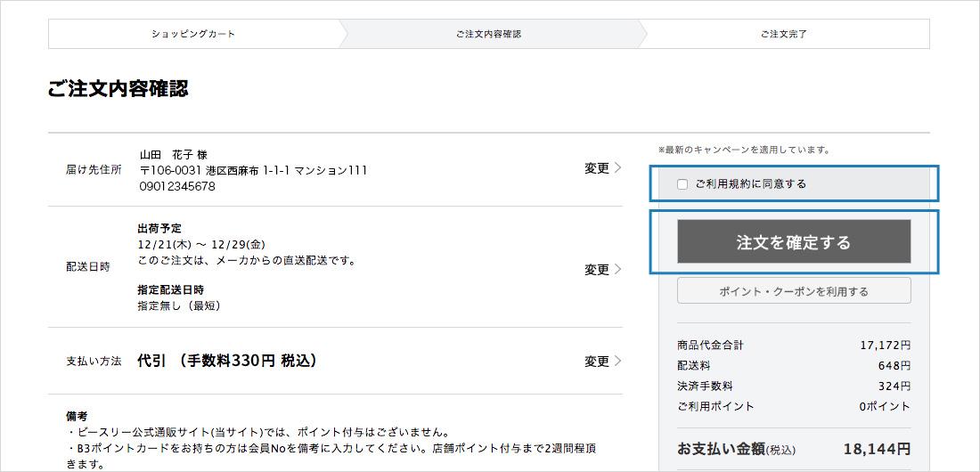Click the 商品代金合計 label
The width and height of the screenshot is (980, 472).
point(711,345)
